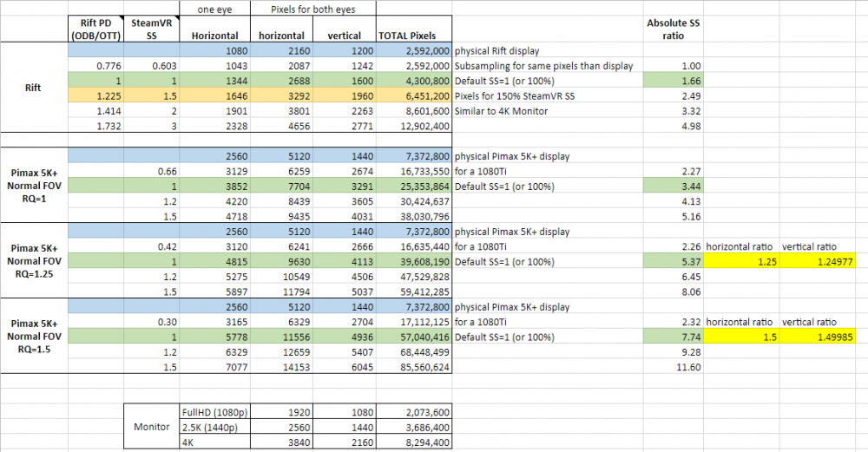
Task: Select the cell with value 1.414
Action: click(x=95, y=111)
